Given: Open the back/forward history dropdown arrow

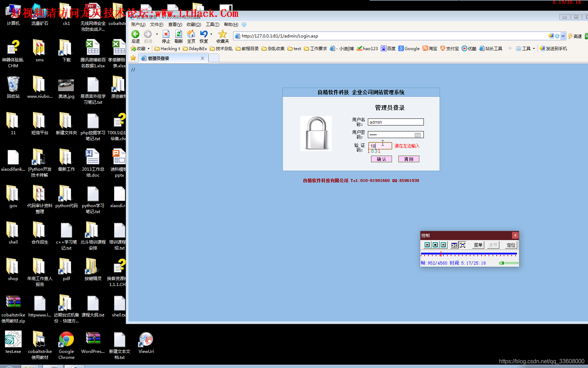Looking at the screenshot, I should click(157, 34).
